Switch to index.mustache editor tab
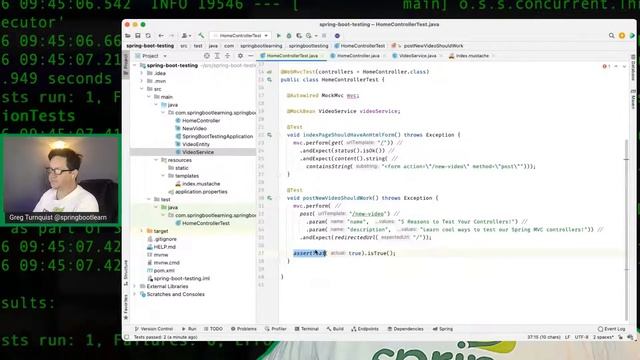This screenshot has width=640, height=360. (471, 56)
